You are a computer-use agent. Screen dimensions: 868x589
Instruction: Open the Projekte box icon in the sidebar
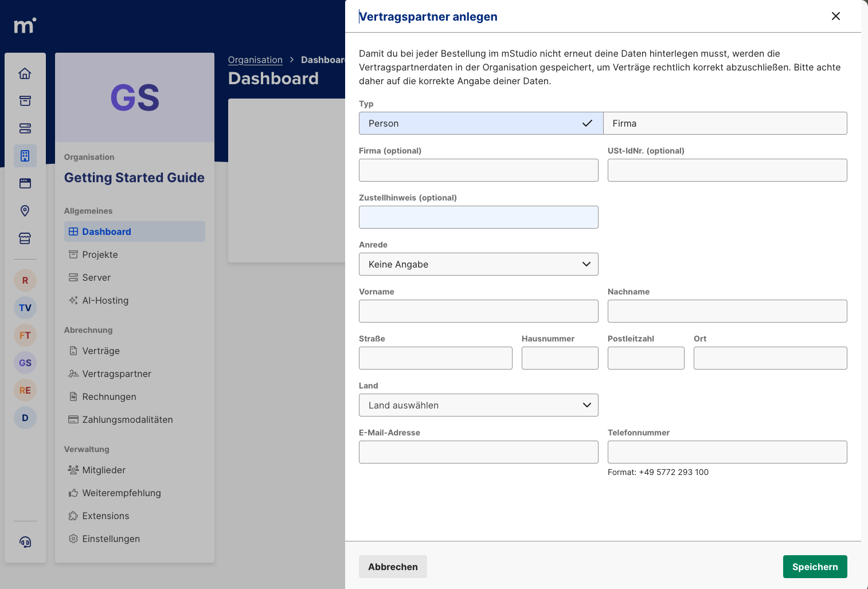(25, 101)
